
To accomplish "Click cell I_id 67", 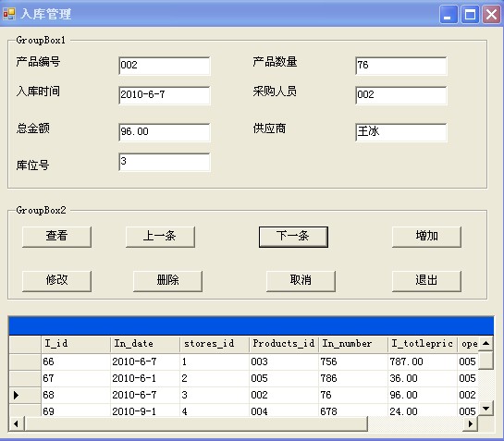I will [76, 378].
